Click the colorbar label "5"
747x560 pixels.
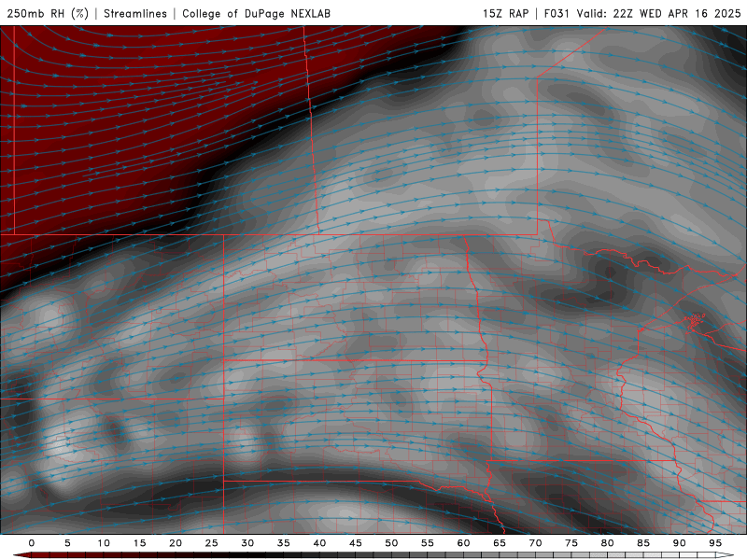(67, 543)
